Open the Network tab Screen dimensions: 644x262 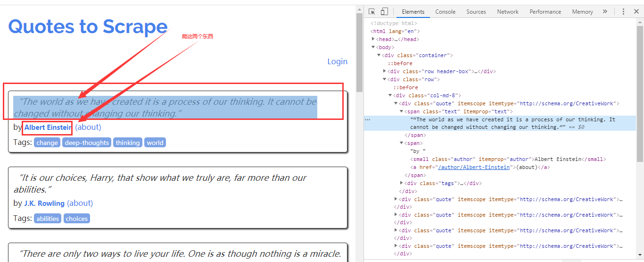(508, 12)
